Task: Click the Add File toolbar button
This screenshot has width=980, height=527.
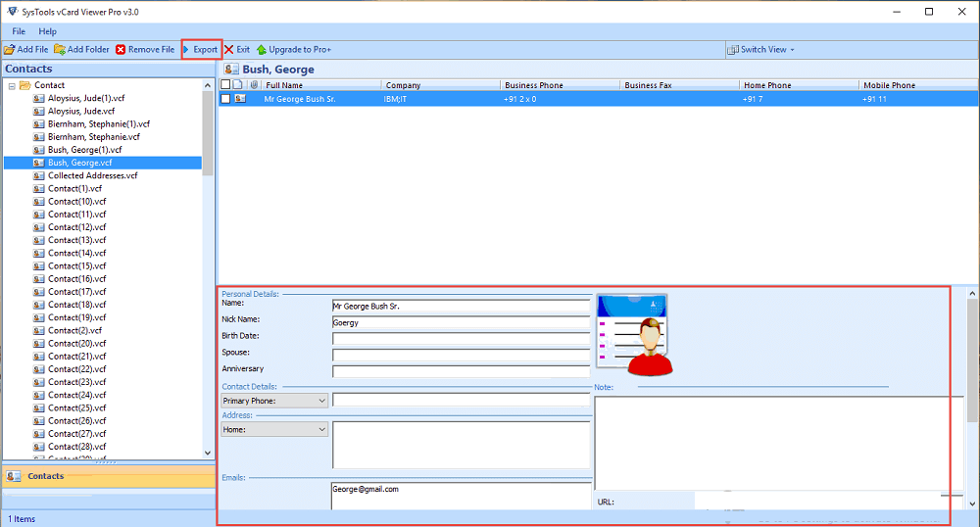Action: point(26,49)
